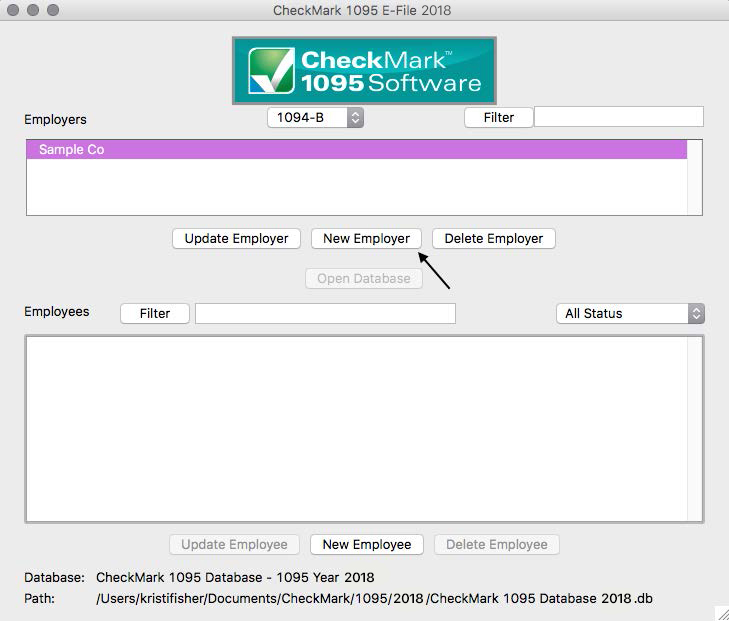
Task: Click the Employers list scrollbar
Action: [695, 177]
